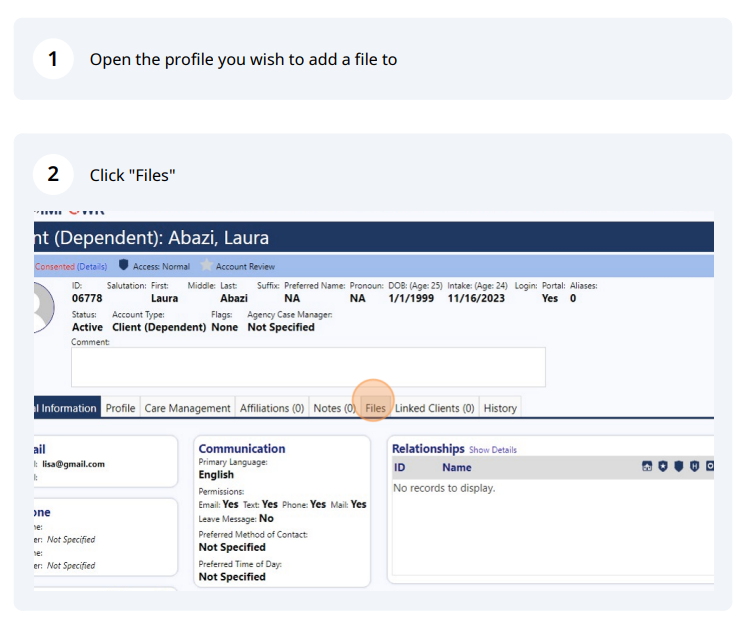Select the Information tab
Viewport: 743px width, 627px height.
coord(67,408)
